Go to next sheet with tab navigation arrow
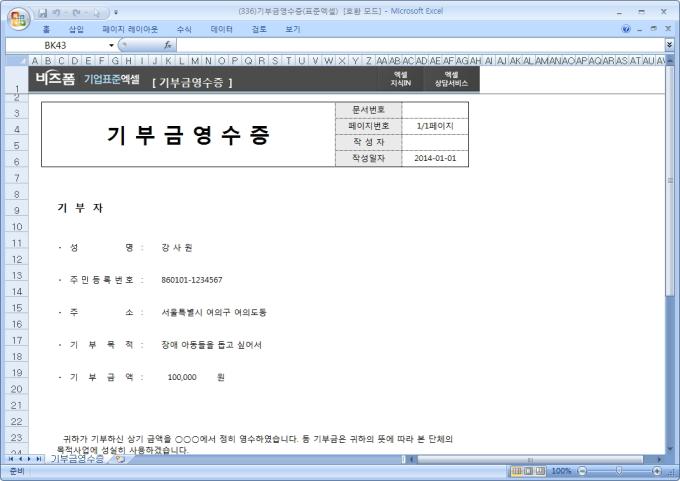 click(x=29, y=459)
